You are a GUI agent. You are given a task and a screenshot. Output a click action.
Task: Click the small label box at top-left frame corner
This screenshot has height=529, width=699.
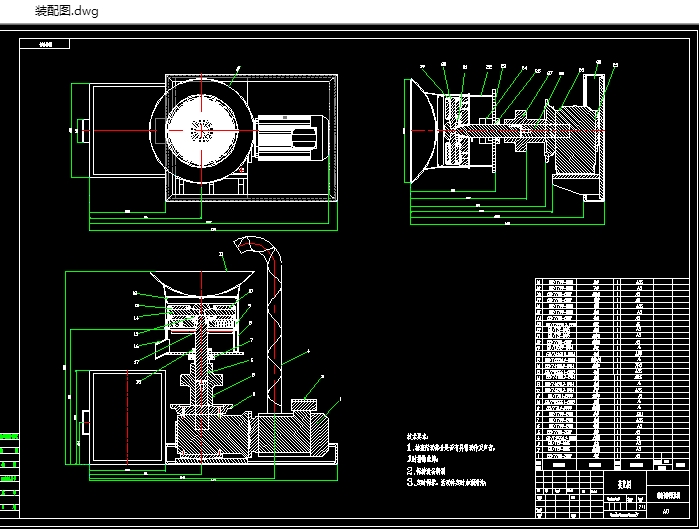click(x=45, y=44)
